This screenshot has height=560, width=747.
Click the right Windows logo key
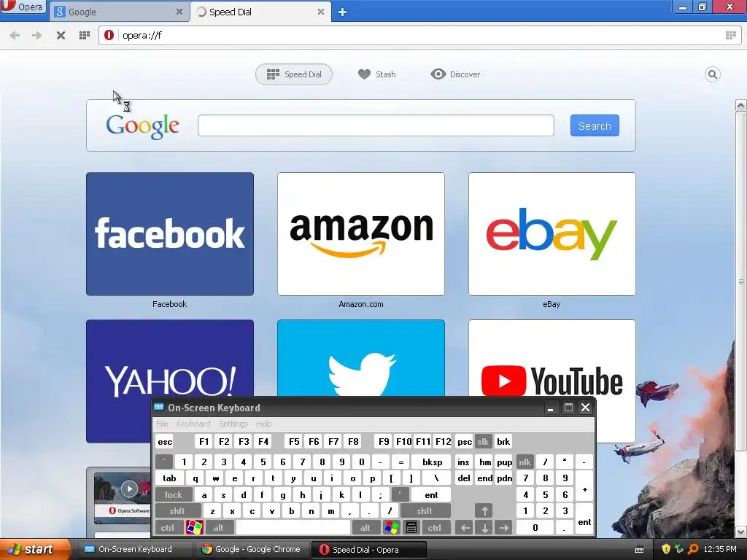[391, 528]
